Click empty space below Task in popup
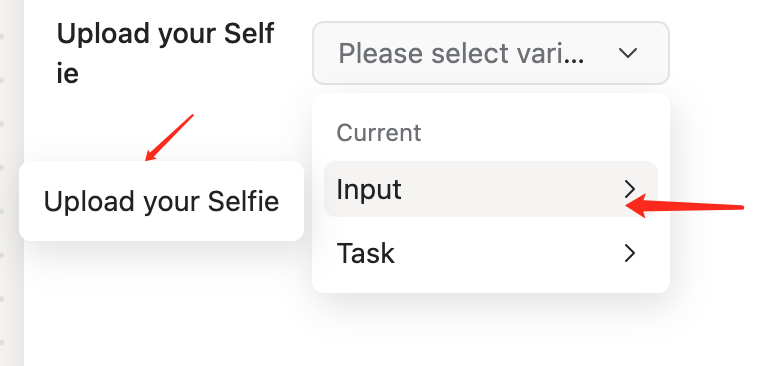 (x=491, y=286)
